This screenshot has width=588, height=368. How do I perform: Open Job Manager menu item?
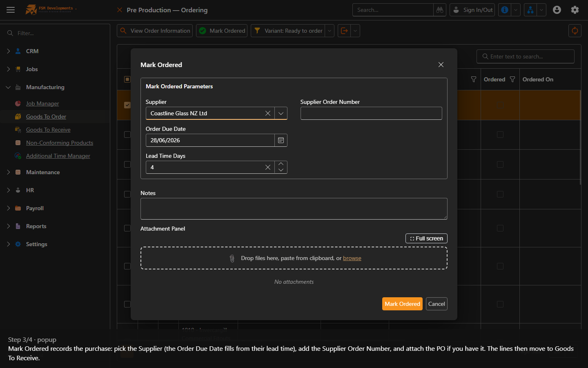pyautogui.click(x=42, y=103)
